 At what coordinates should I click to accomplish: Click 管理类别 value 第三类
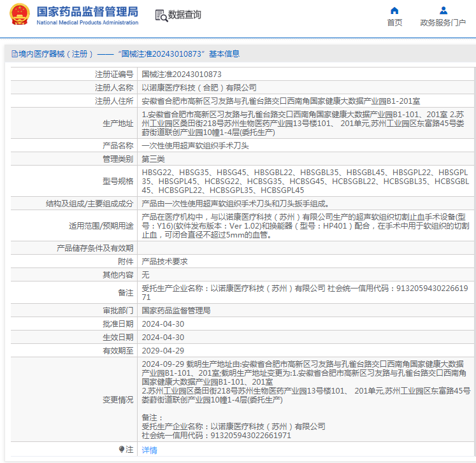tap(154, 159)
